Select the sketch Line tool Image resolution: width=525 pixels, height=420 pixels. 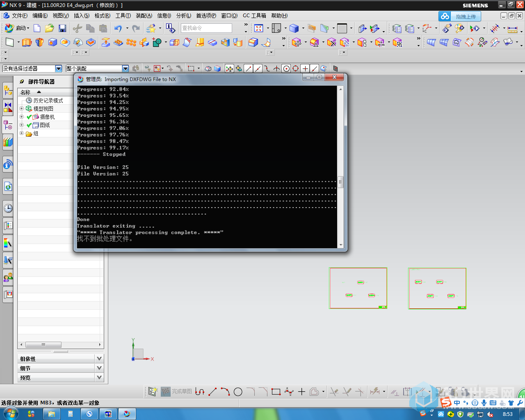click(212, 392)
